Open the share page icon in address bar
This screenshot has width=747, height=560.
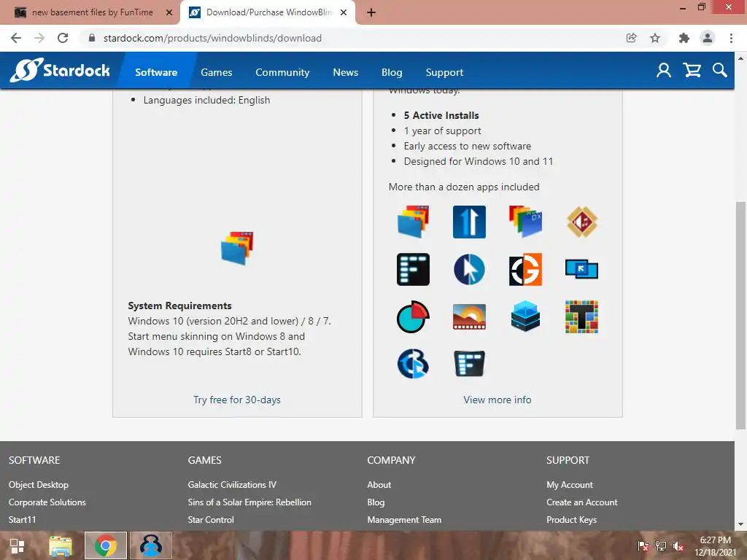631,38
